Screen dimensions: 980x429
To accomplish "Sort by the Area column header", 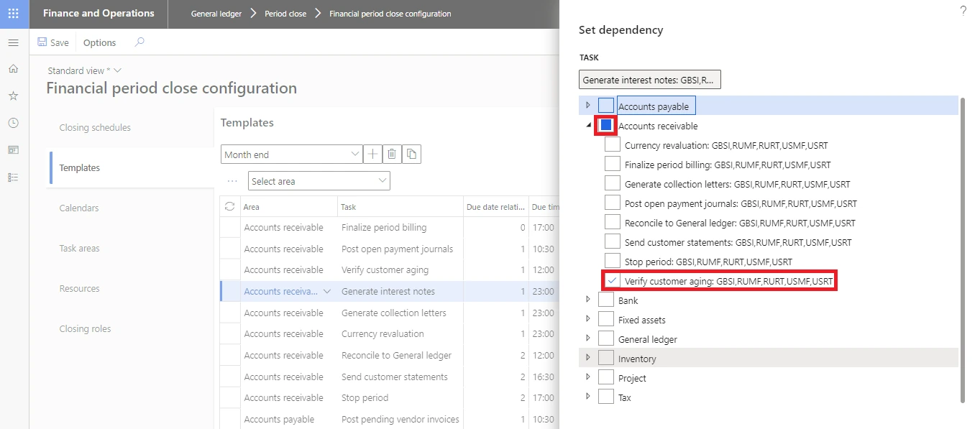I will [x=289, y=206].
